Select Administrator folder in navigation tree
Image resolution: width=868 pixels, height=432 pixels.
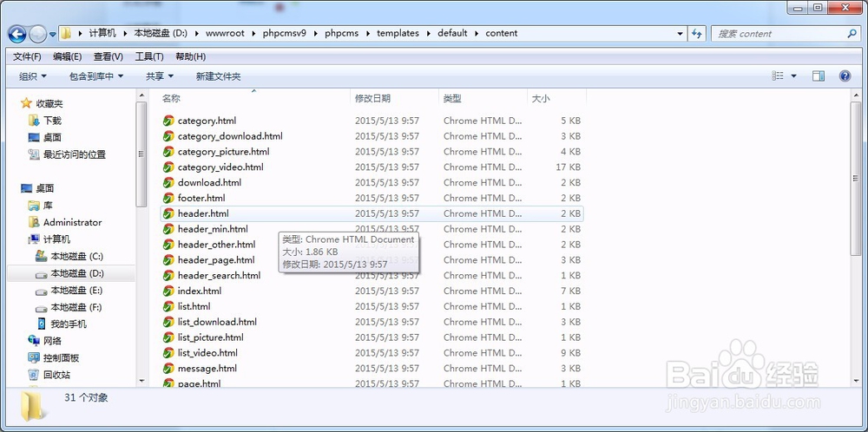click(73, 222)
